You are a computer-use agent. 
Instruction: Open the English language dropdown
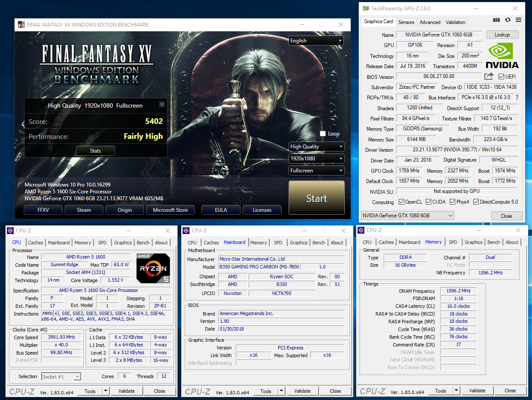pyautogui.click(x=316, y=41)
